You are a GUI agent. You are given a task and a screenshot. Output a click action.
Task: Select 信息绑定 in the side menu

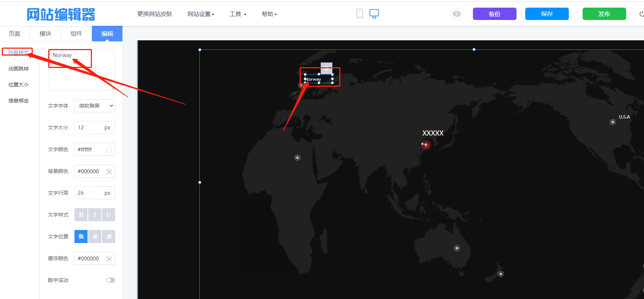pos(19,101)
